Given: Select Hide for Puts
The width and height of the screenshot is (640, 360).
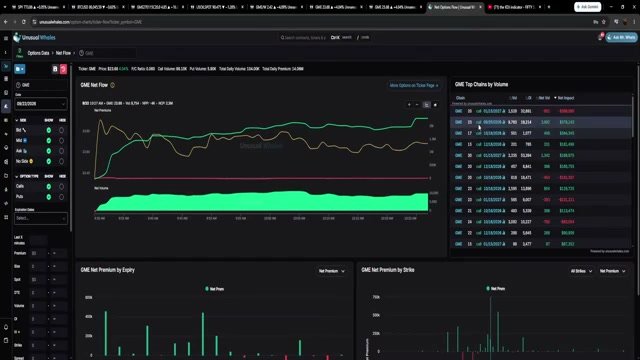Looking at the screenshot, I should pyautogui.click(x=61, y=197).
